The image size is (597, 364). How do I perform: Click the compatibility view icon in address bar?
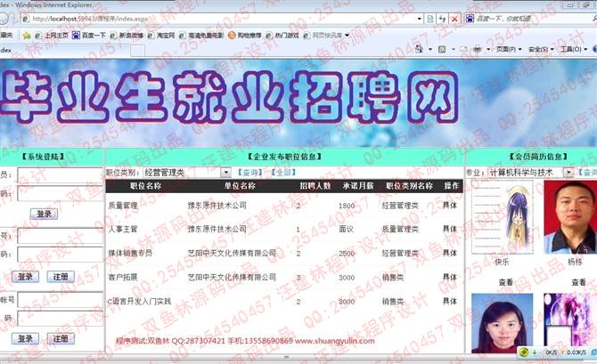click(430, 19)
